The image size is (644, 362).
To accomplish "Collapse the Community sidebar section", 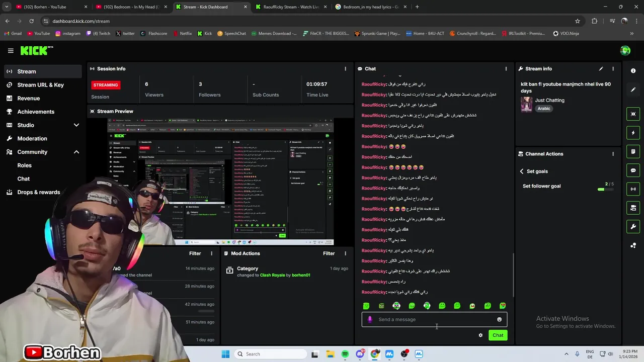I will point(76,152).
